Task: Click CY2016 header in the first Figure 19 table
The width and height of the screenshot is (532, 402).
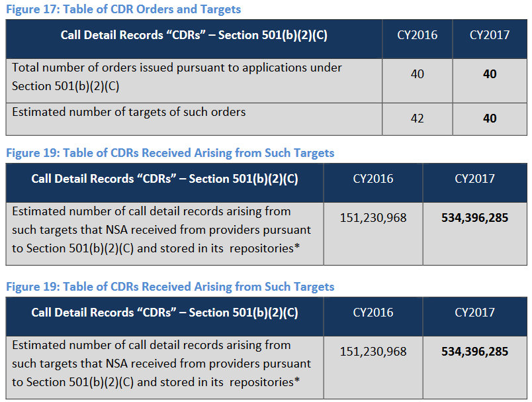Action: click(x=373, y=179)
